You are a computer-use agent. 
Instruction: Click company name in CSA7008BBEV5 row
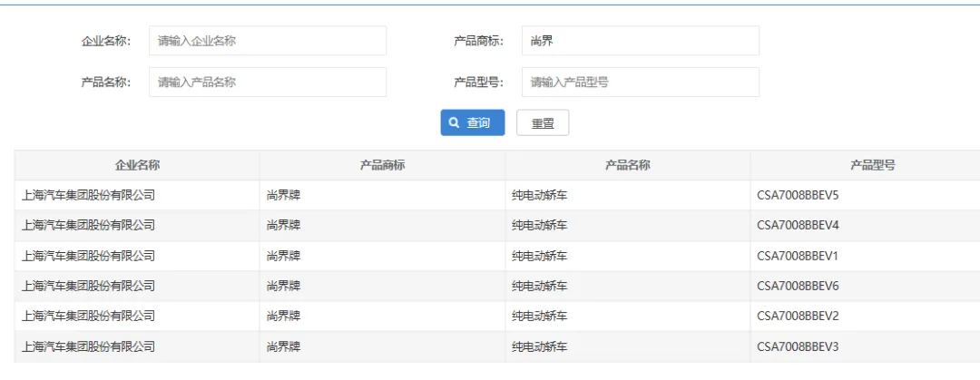pyautogui.click(x=88, y=196)
